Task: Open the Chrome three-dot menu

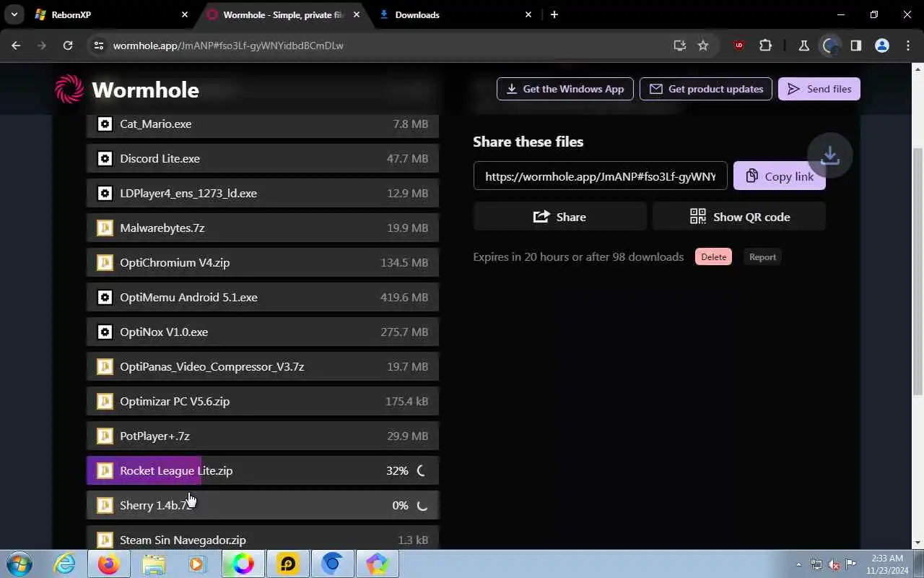Action: [908, 46]
